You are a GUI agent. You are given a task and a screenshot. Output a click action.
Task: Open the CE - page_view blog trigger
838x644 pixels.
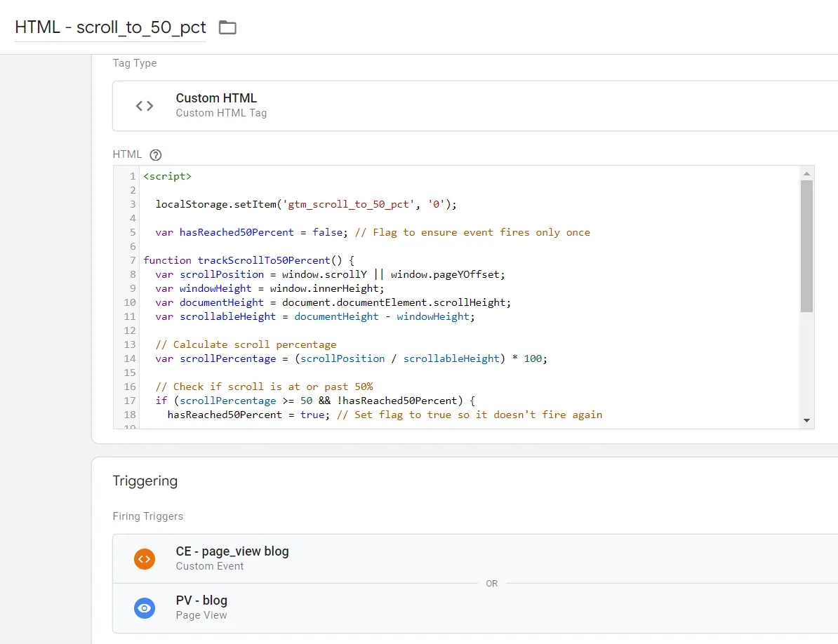[x=475, y=558]
